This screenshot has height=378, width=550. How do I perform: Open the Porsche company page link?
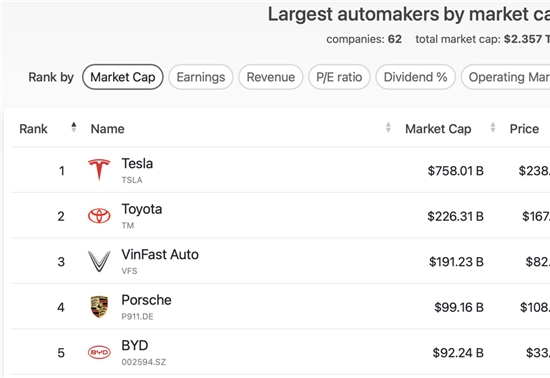point(146,300)
